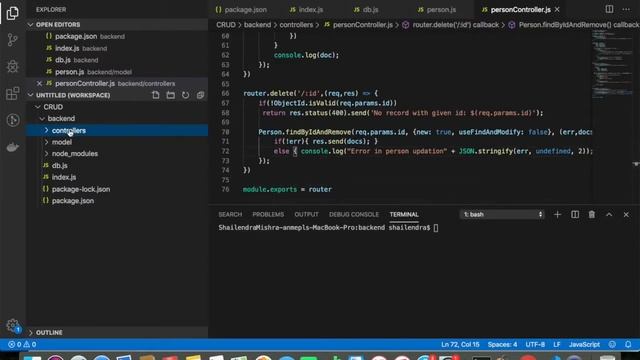
Task: Switch to the package.json tab
Action: coord(241,9)
